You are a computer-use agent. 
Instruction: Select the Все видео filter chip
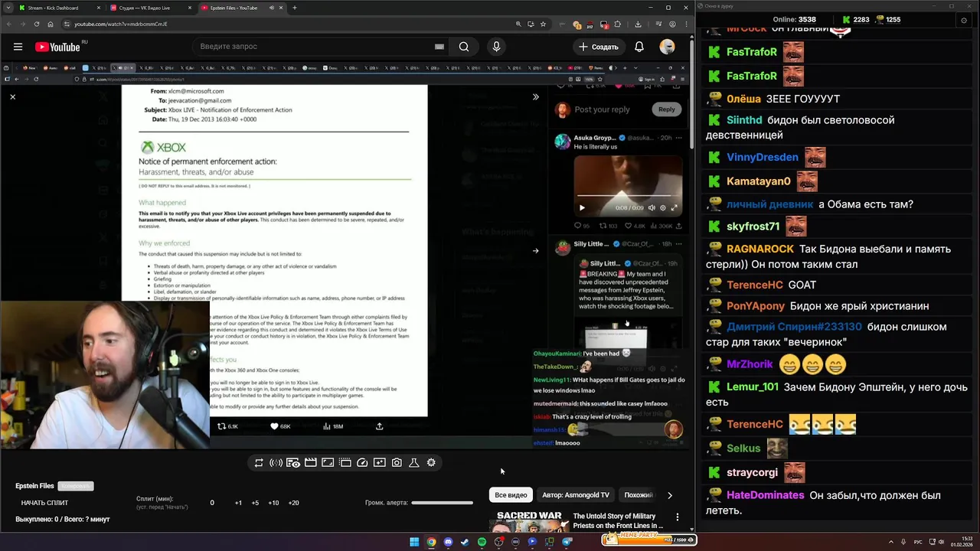point(511,495)
